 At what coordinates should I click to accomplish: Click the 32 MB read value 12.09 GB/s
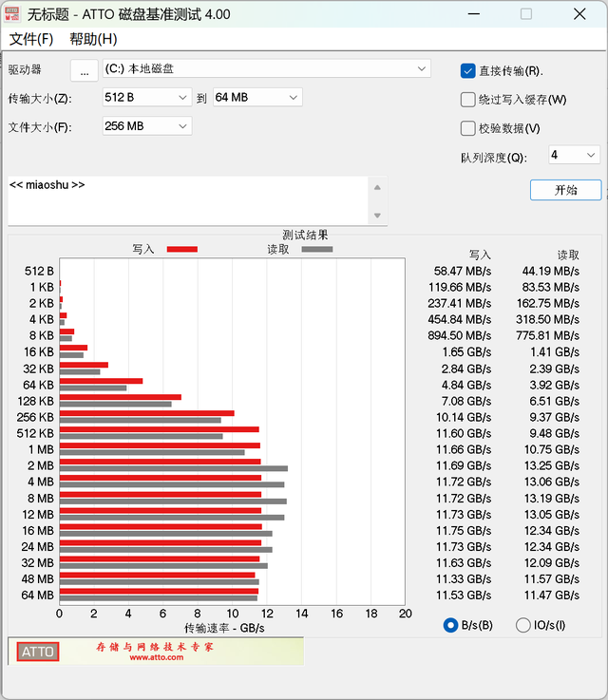(552, 563)
